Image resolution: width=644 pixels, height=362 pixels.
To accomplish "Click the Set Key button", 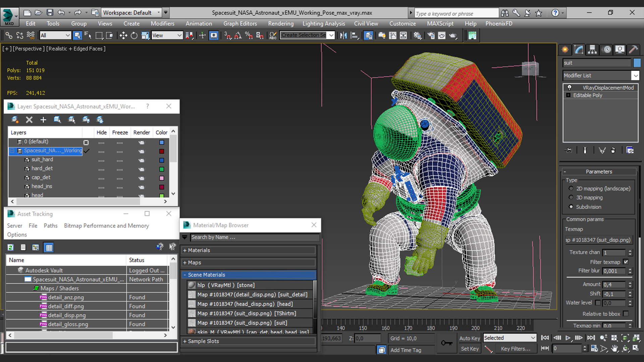I will (x=470, y=349).
